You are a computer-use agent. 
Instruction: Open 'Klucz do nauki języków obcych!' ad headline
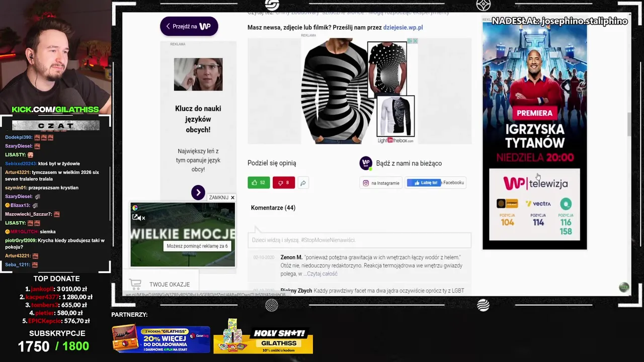[x=198, y=119]
